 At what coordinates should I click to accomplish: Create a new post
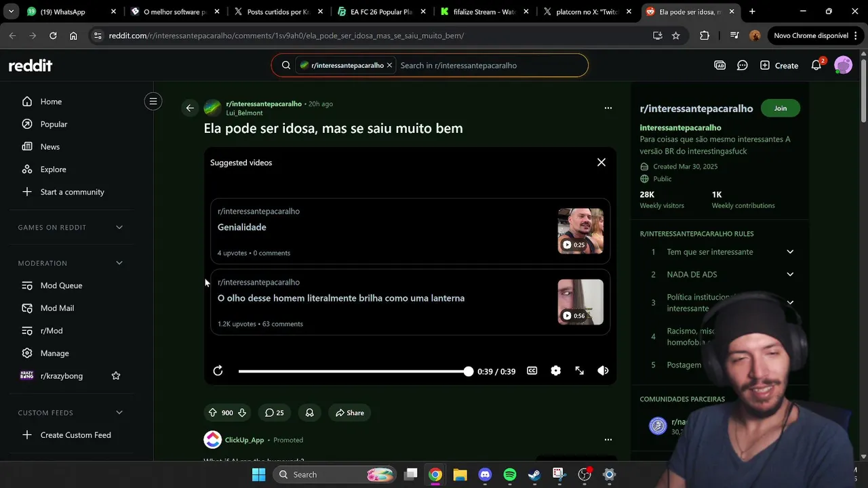pos(779,66)
